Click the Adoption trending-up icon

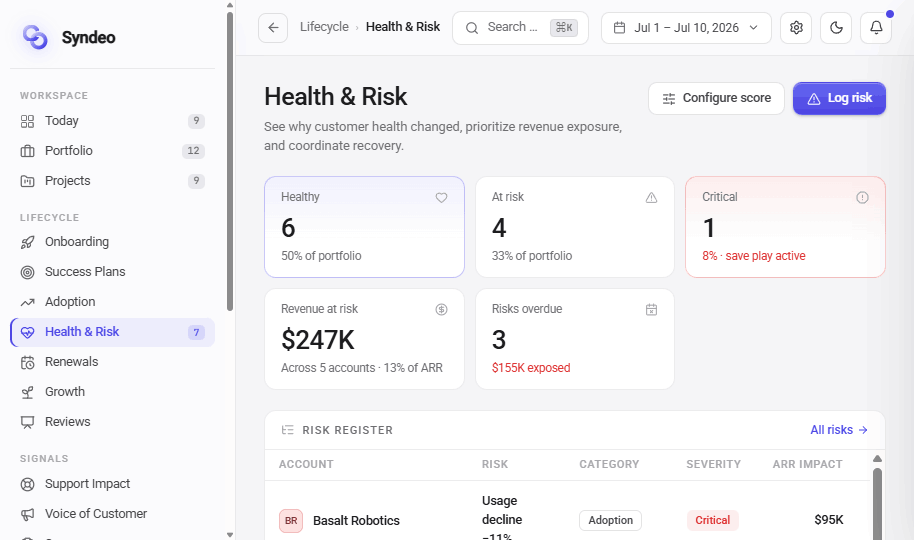(x=27, y=302)
